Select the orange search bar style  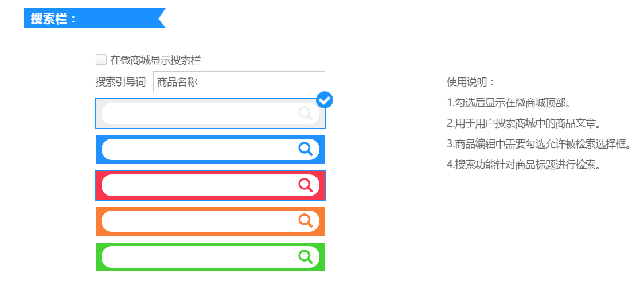[x=201, y=221]
